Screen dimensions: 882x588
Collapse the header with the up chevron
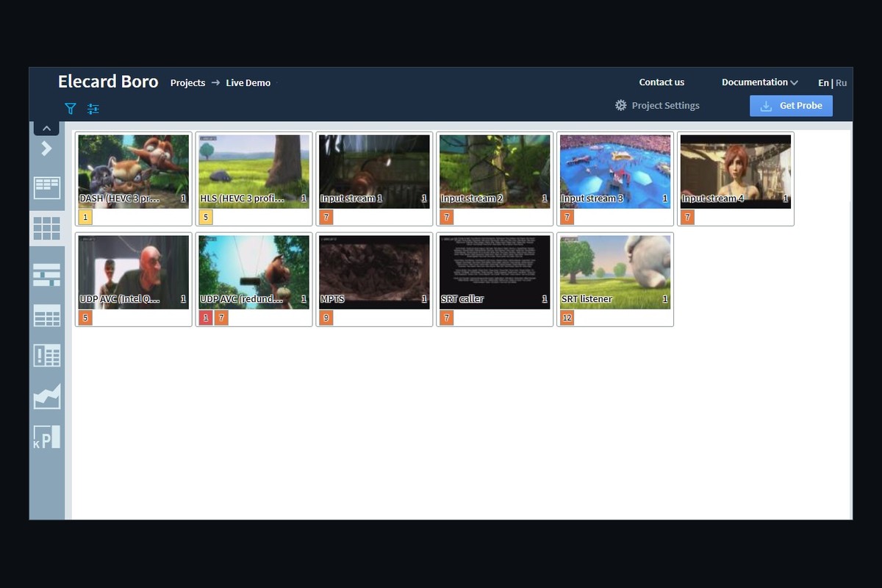coord(46,128)
